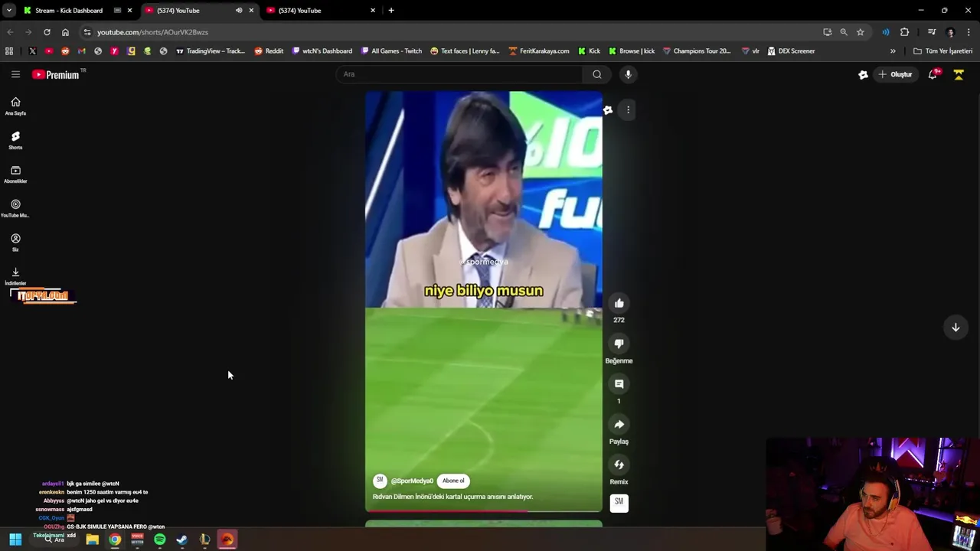This screenshot has height=551, width=980.
Task: Open the FeritKarakaya.com bookmark
Action: (x=538, y=51)
